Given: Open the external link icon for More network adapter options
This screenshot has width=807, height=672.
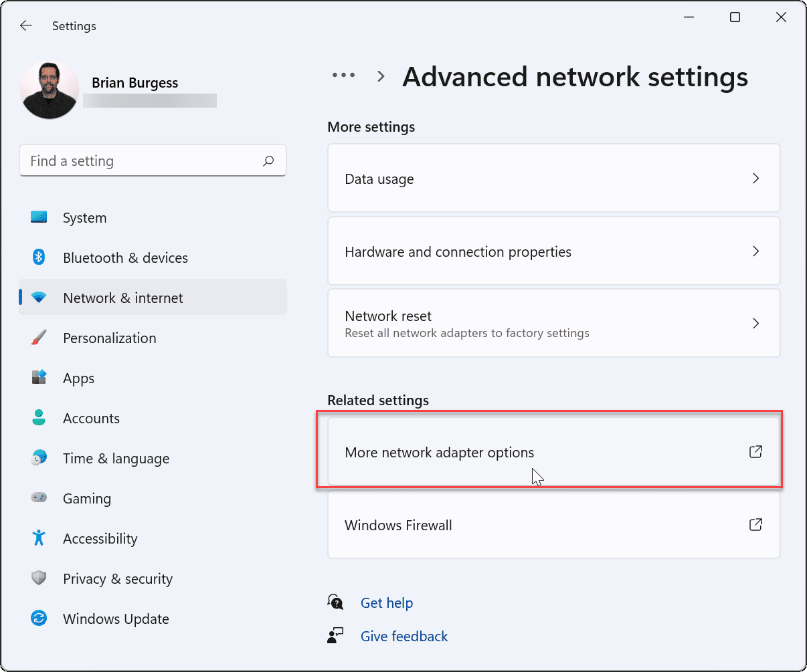Looking at the screenshot, I should tap(755, 452).
